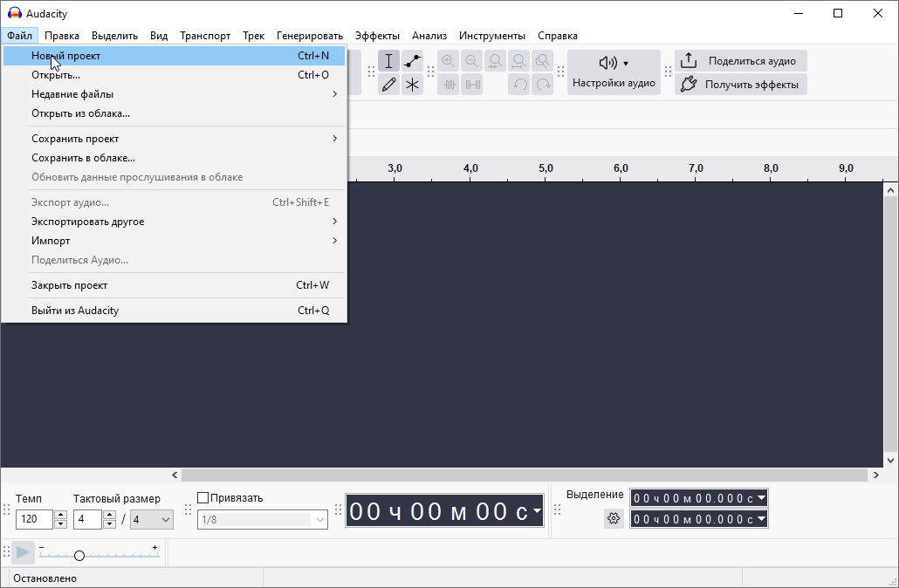Expand Импорт submenu
Viewport: 899px width, 588px height.
coord(175,241)
